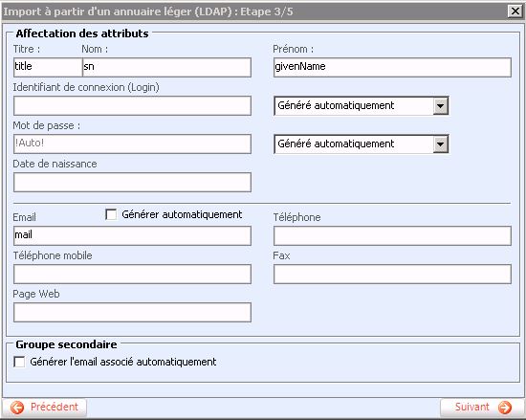Viewport: 526px width, 420px height.
Task: Click the Fax input field
Action: pos(392,274)
